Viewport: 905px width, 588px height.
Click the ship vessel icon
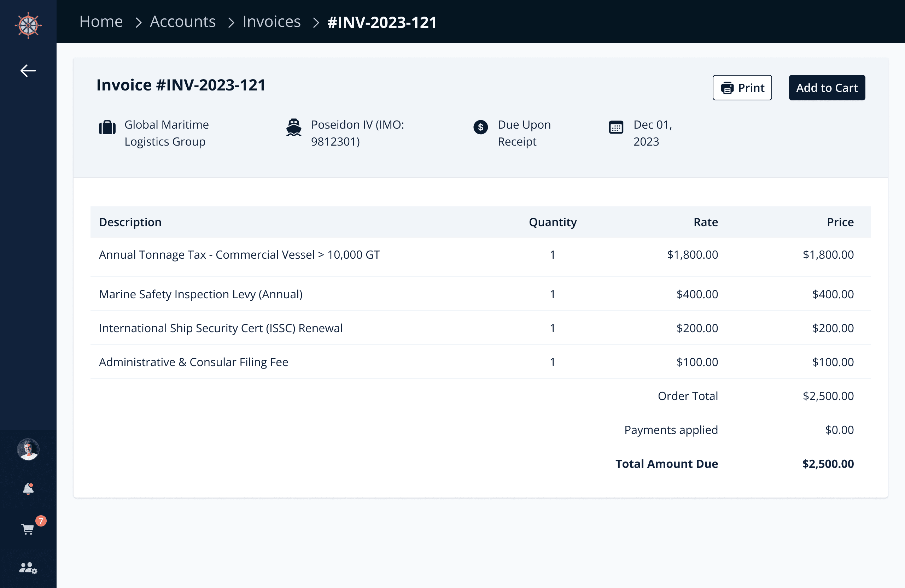point(293,127)
